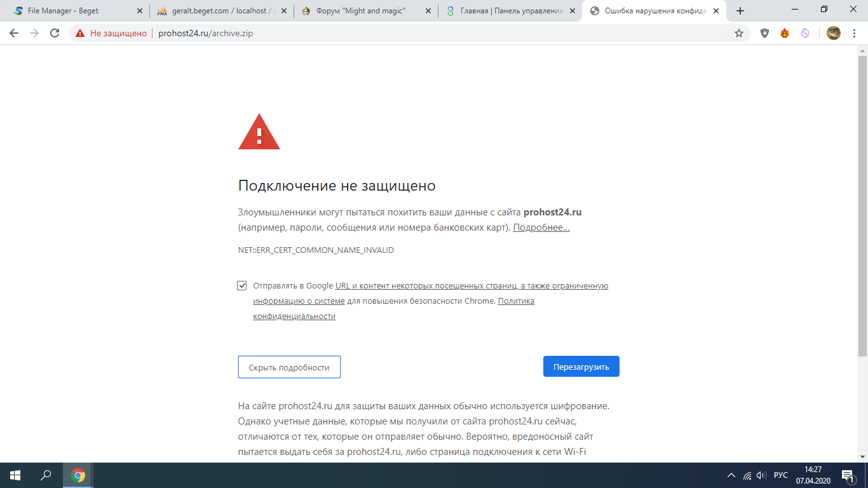Switch to the Форум "Might and magic" tab
The height and width of the screenshot is (488, 868).
click(x=367, y=11)
